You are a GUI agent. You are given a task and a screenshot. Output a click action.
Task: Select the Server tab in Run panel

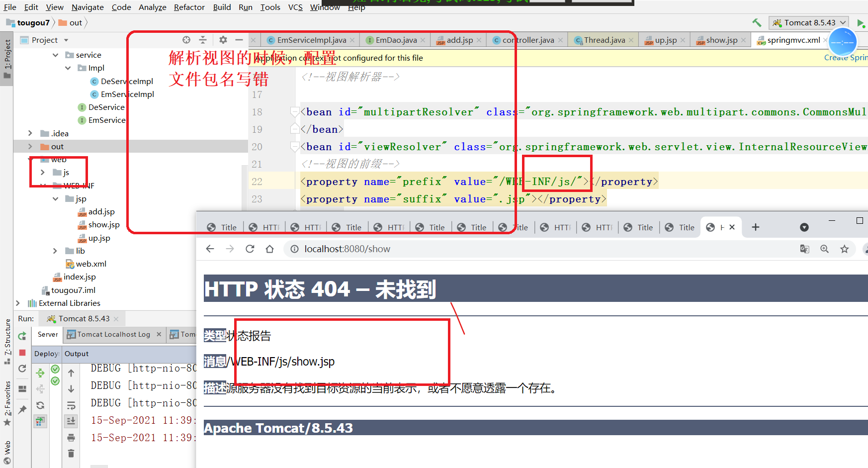point(48,335)
